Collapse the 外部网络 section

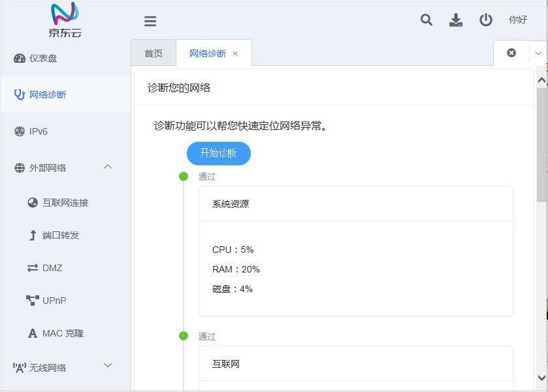108,167
